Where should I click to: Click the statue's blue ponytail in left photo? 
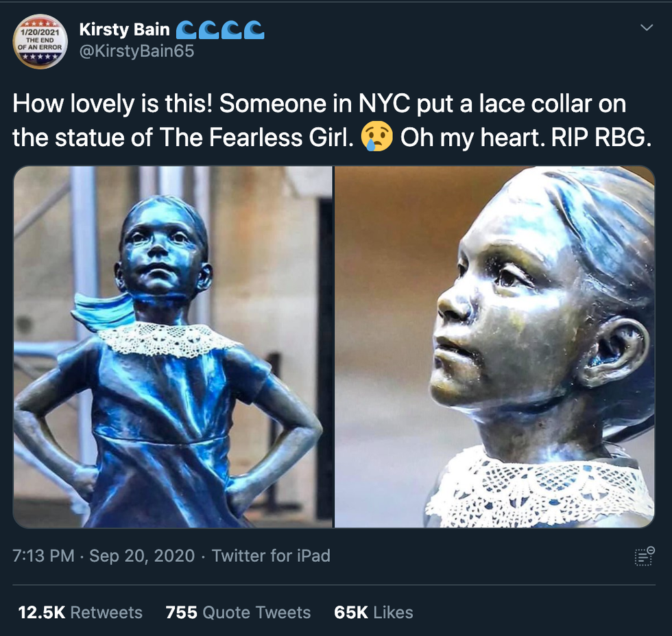[x=103, y=311]
